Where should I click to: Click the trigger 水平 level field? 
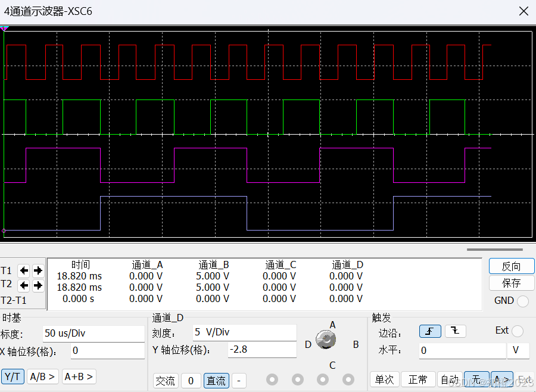[x=463, y=351]
